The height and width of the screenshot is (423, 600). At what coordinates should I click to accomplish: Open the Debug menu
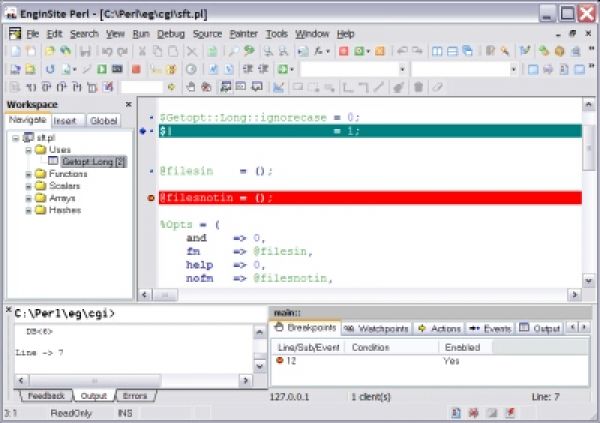[x=170, y=34]
